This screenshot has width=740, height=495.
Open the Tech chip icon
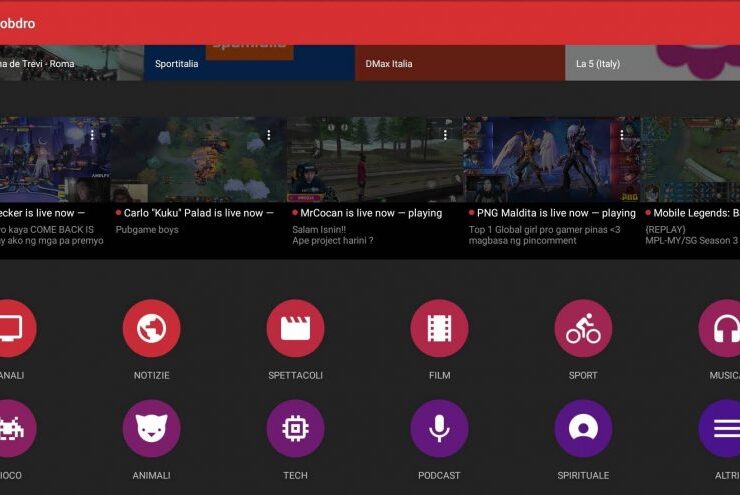pos(295,428)
